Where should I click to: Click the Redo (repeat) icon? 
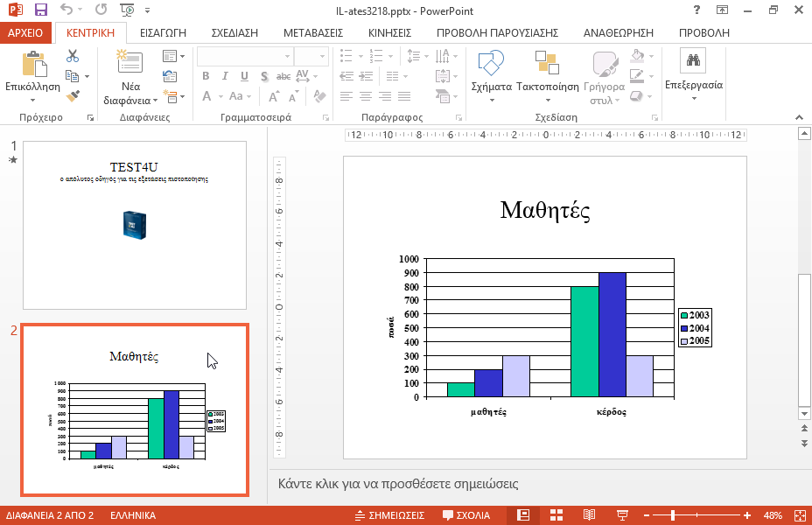pos(101,10)
